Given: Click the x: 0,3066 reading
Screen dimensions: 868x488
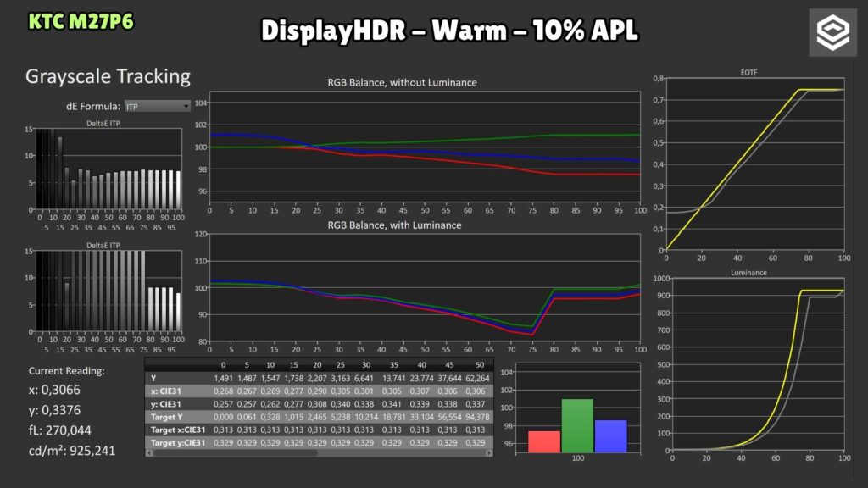Looking at the screenshot, I should click(54, 390).
